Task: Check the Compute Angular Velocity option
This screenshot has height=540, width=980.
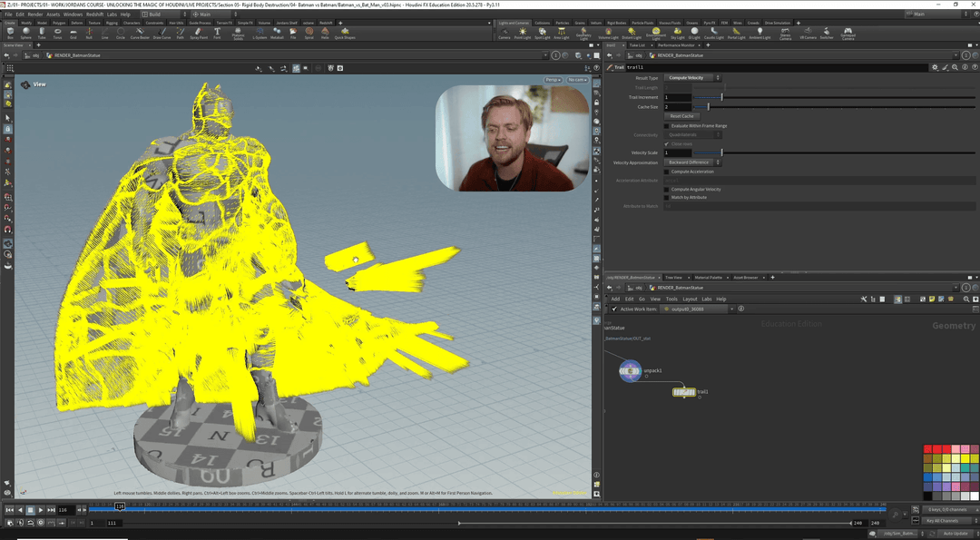Action: coord(667,189)
